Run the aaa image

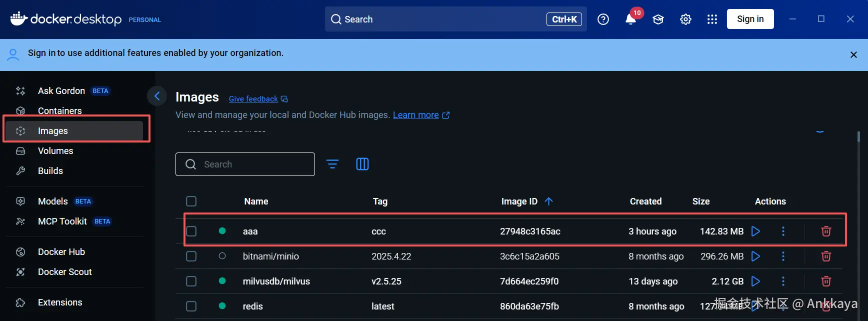pos(756,231)
